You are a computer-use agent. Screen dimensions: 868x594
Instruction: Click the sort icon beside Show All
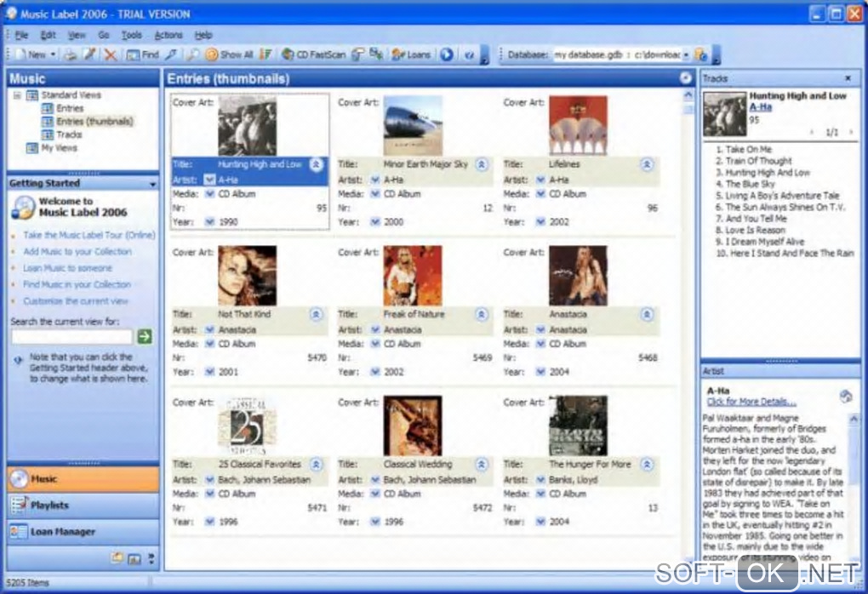(266, 54)
